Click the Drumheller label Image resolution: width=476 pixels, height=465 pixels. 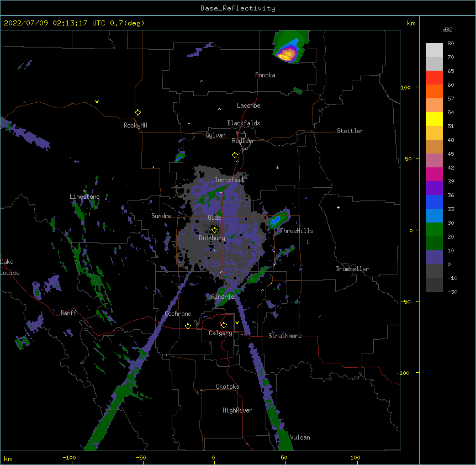(x=352, y=269)
